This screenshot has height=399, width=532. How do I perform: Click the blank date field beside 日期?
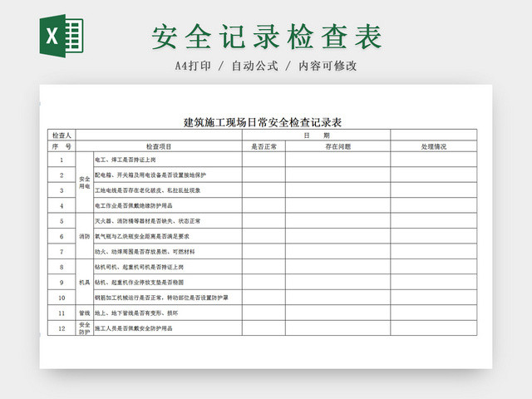tap(434, 135)
